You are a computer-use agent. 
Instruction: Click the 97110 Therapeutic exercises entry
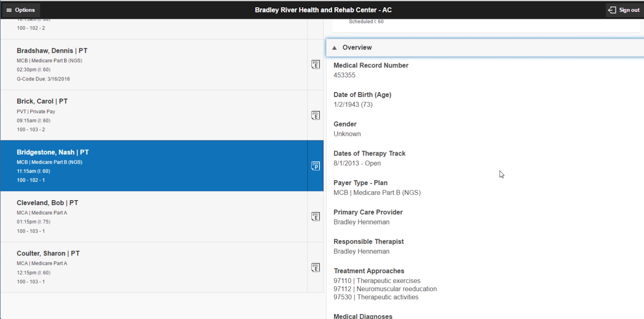(x=377, y=281)
